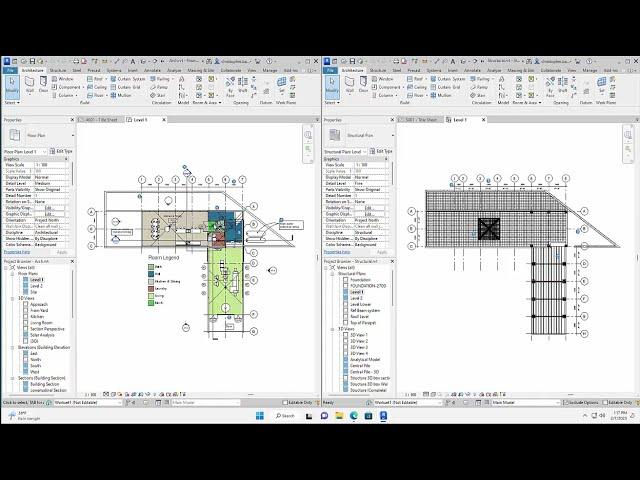Choose Mullion tool in right window ribbon
This screenshot has height=480, width=640.
click(441, 95)
